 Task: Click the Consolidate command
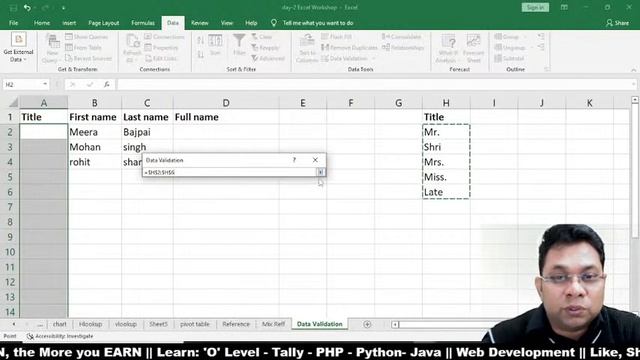tap(401, 37)
